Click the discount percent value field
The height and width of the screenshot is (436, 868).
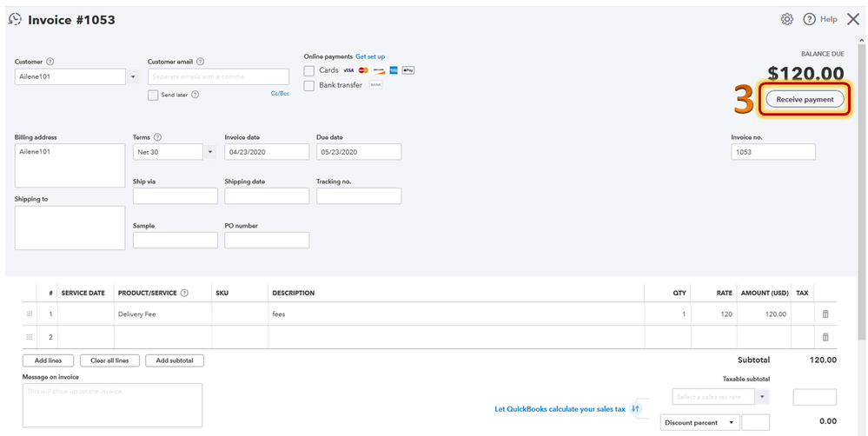coord(756,423)
